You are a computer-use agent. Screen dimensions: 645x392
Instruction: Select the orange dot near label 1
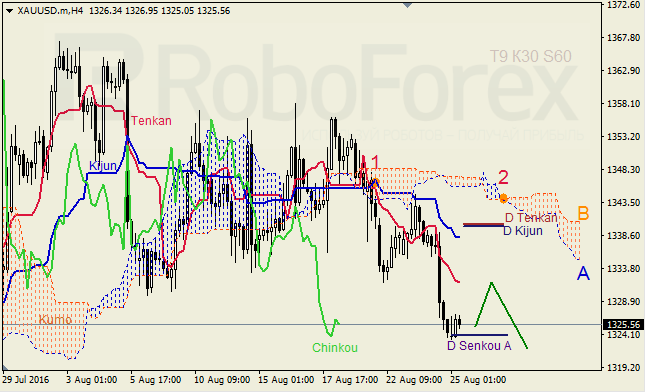(x=375, y=182)
